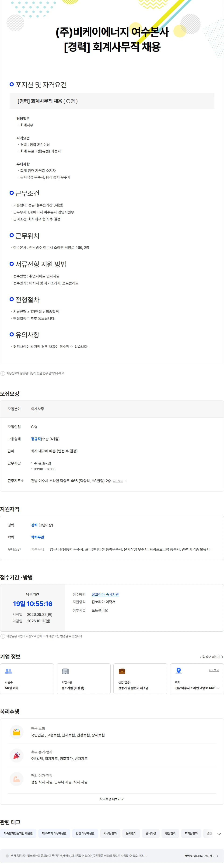Click the info icon in footer disclaimer
The height and width of the screenshot is (868, 224).
point(7,856)
